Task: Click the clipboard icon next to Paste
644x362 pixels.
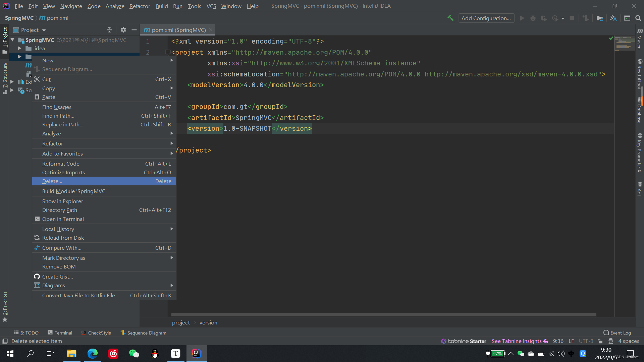Action: pyautogui.click(x=37, y=97)
